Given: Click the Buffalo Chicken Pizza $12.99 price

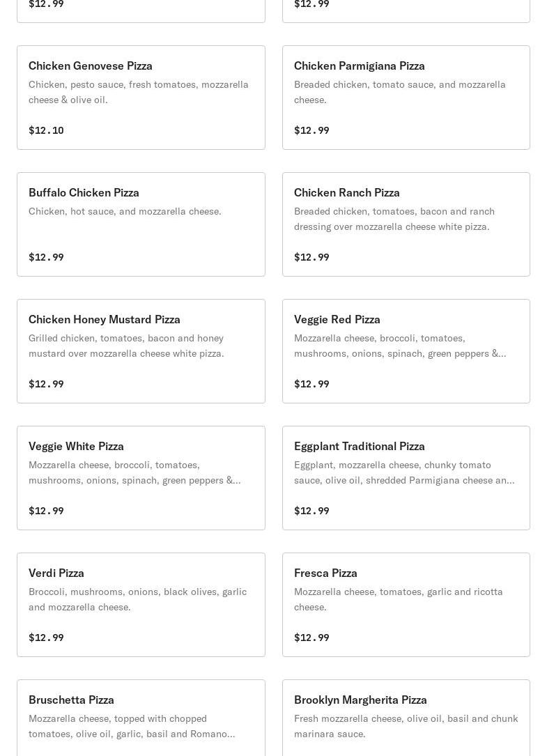Looking at the screenshot, I should (x=46, y=257).
